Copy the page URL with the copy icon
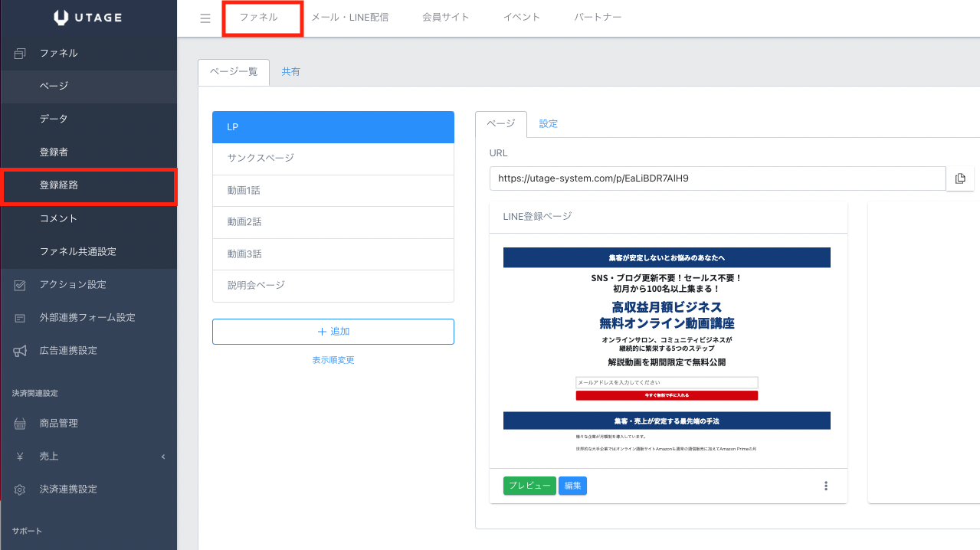The width and height of the screenshot is (980, 550). point(960,178)
